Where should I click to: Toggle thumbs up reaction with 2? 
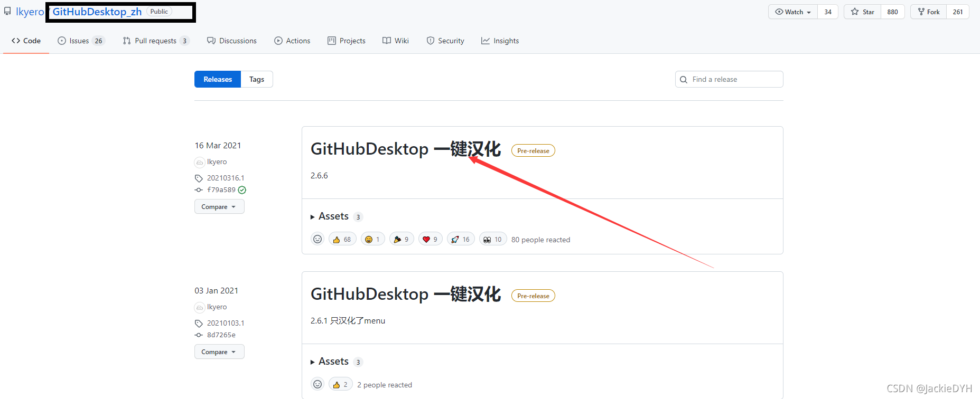[341, 384]
